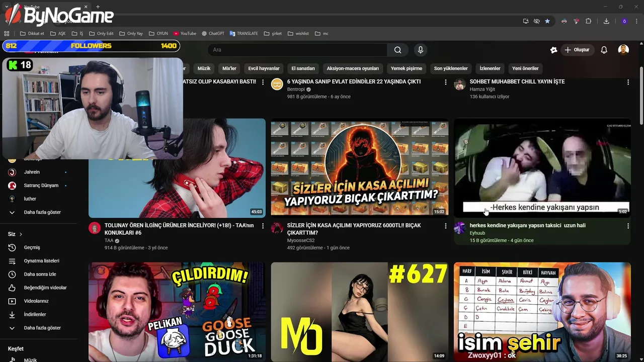Focus the Ara search field
644x362 pixels.
click(298, 50)
